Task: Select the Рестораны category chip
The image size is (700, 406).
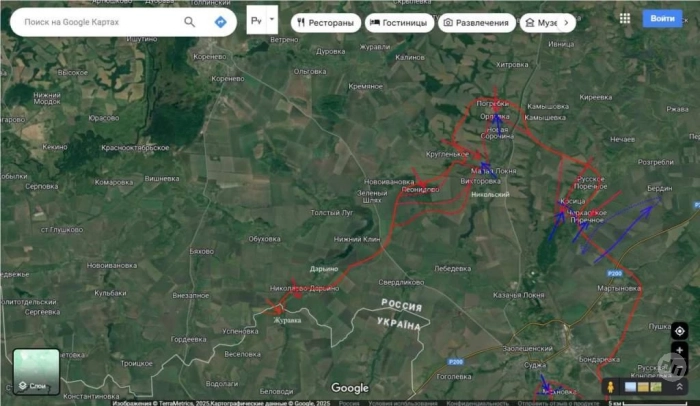Action: click(326, 23)
